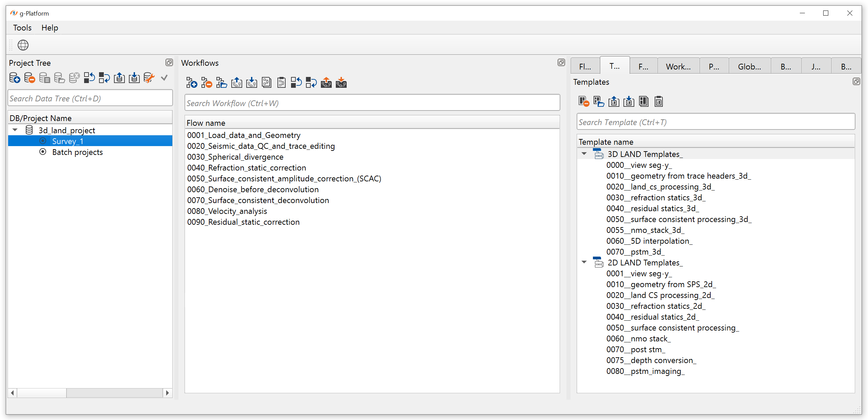Select the Survey_1 radio item
The image size is (868, 420).
coord(67,141)
